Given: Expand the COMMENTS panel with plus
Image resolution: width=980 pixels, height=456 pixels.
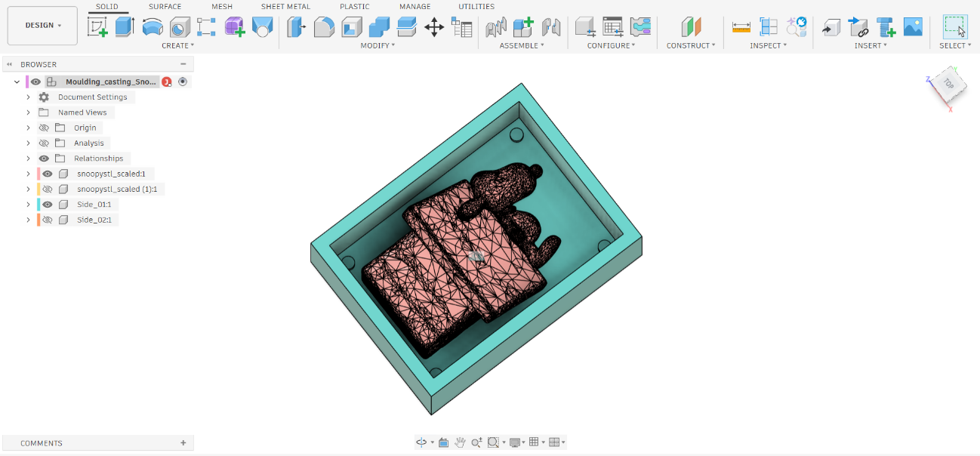Looking at the screenshot, I should (183, 443).
